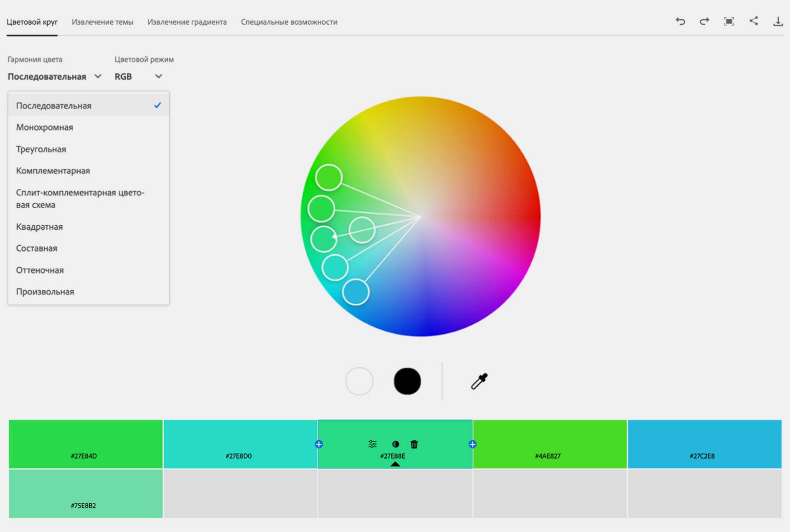Click the download icon
The height and width of the screenshot is (532, 790).
click(778, 21)
